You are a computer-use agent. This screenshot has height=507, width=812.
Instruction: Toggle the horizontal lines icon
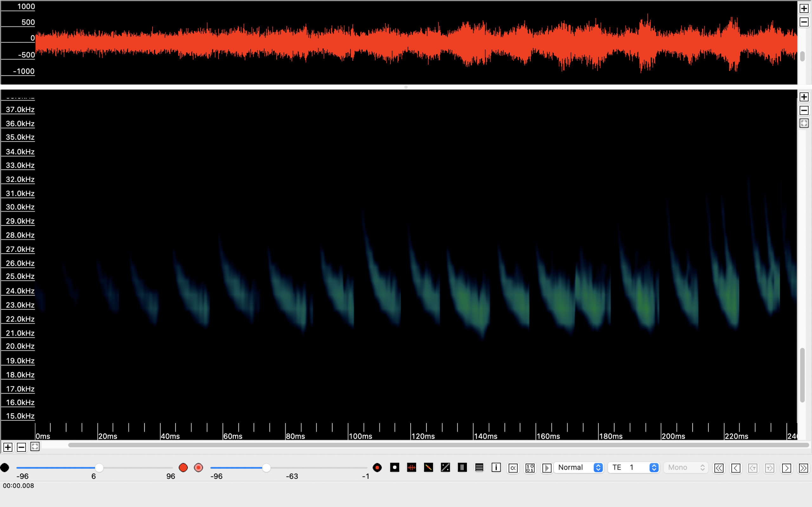pos(479,467)
